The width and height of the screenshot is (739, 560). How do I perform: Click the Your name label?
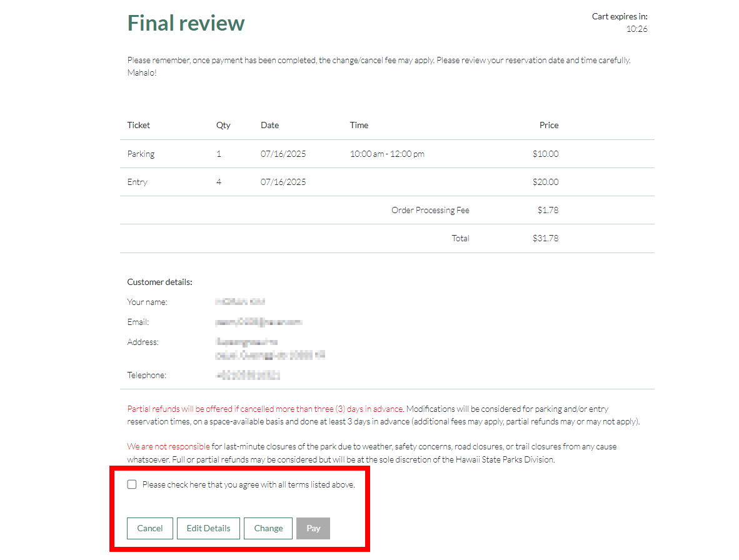coord(147,302)
